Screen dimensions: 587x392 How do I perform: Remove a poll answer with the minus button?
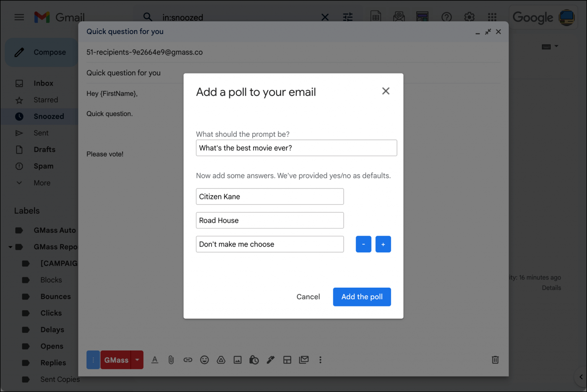pyautogui.click(x=363, y=244)
